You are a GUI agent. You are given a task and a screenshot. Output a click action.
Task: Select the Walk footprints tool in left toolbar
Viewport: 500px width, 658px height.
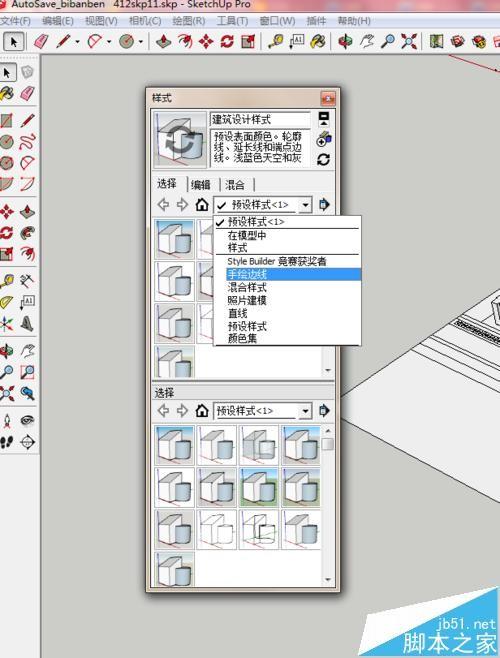[6, 442]
